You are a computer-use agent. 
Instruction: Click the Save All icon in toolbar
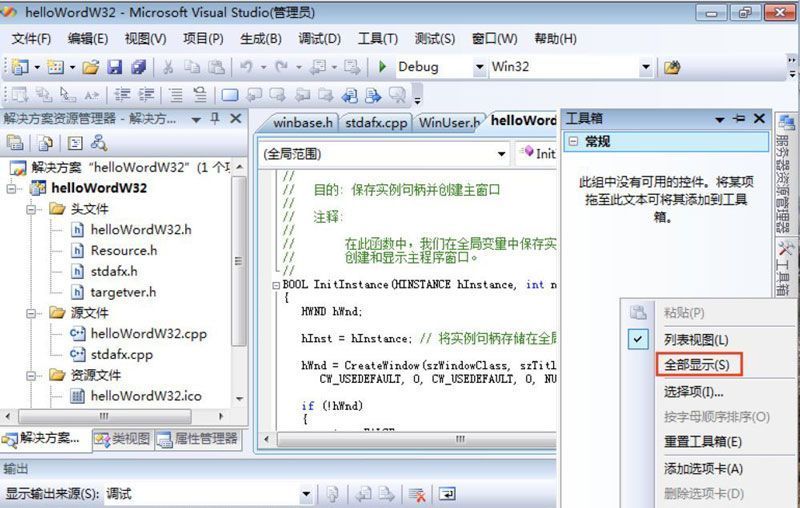[x=137, y=67]
